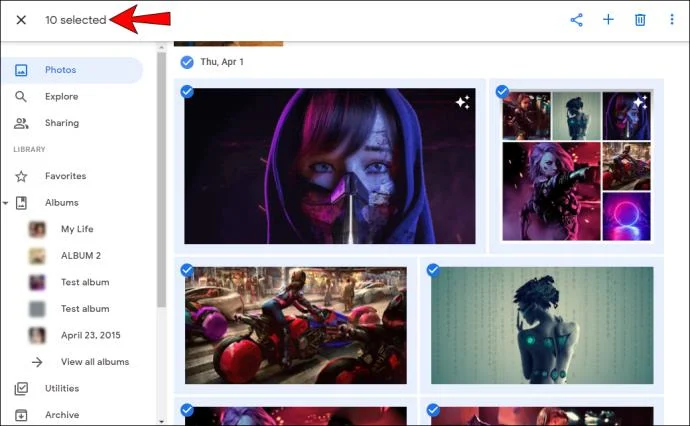The image size is (690, 426).
Task: Open the red motorcycle rider photo
Action: (296, 325)
